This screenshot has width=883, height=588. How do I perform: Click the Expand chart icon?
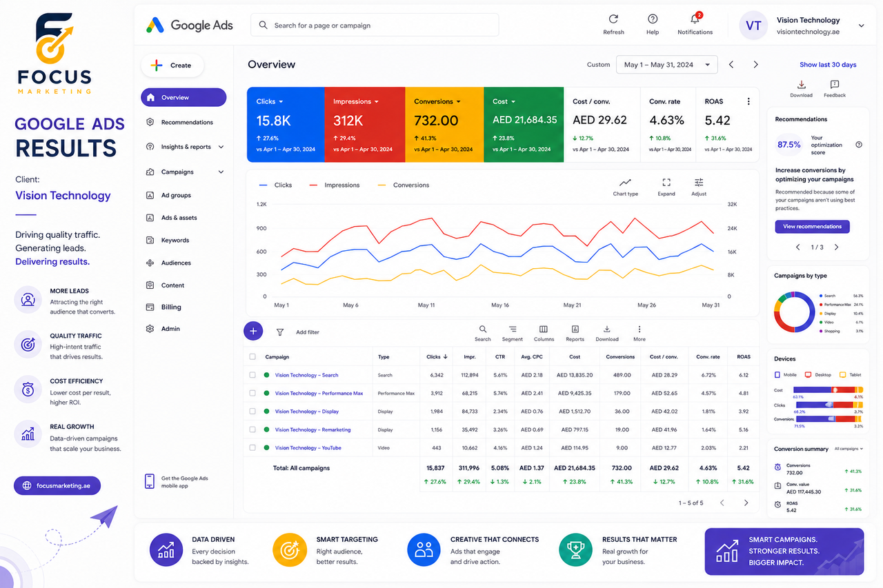pyautogui.click(x=666, y=183)
